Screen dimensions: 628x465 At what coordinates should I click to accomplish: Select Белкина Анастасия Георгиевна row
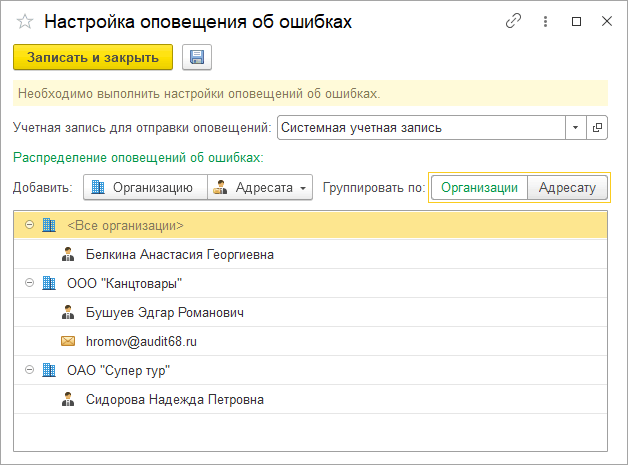[x=180, y=254]
